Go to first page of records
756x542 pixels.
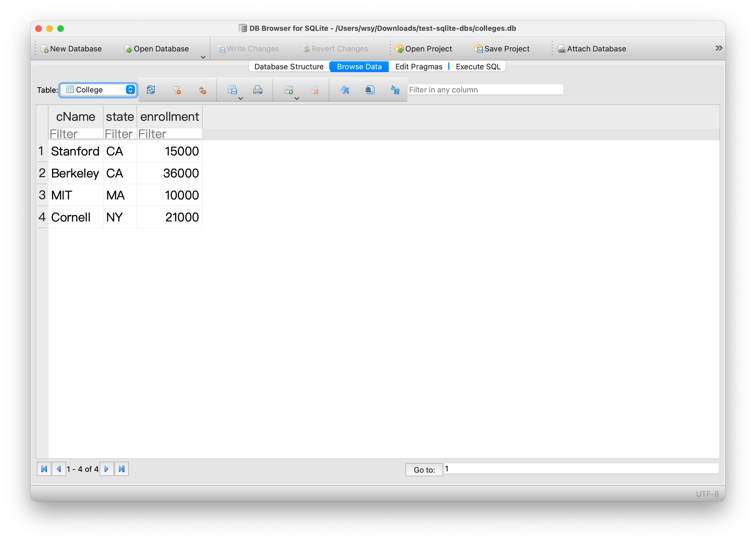pos(44,469)
